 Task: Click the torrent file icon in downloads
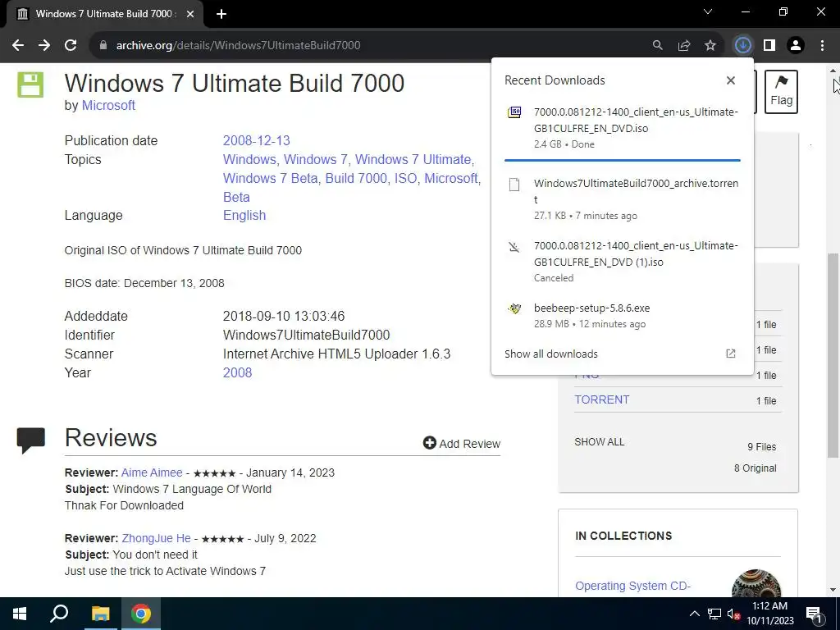[x=514, y=185]
